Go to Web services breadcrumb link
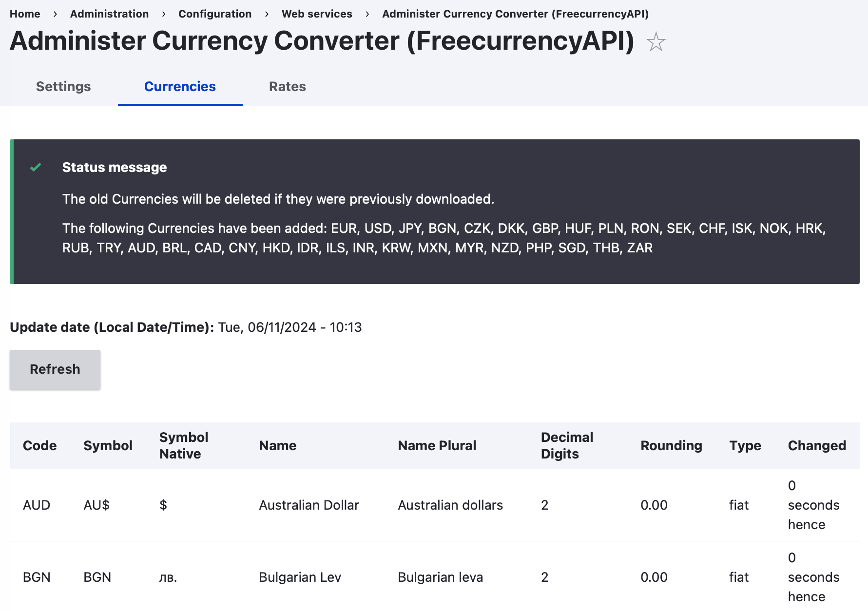Viewport: 868px width, 611px height. pos(317,14)
